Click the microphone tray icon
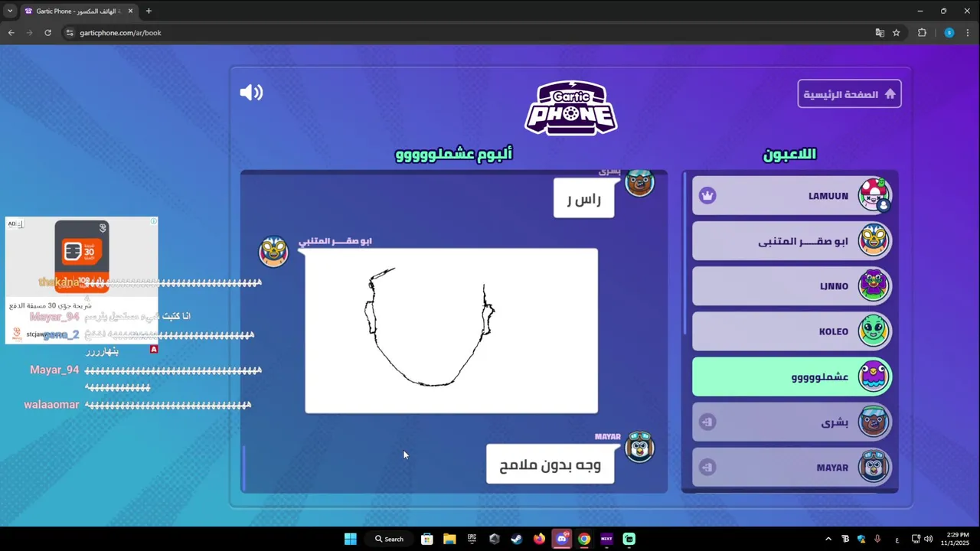Screen dimensions: 980x551 (877, 539)
